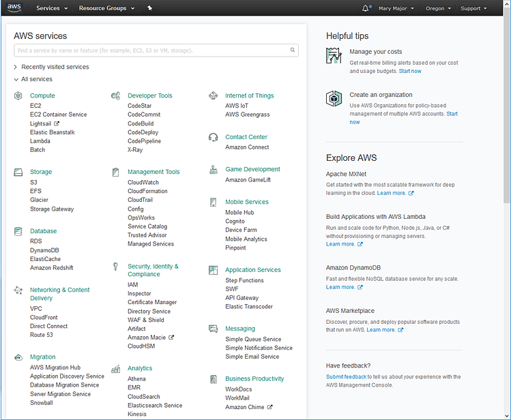Open the Resource Groups menu
This screenshot has width=511, height=420.
tap(106, 8)
